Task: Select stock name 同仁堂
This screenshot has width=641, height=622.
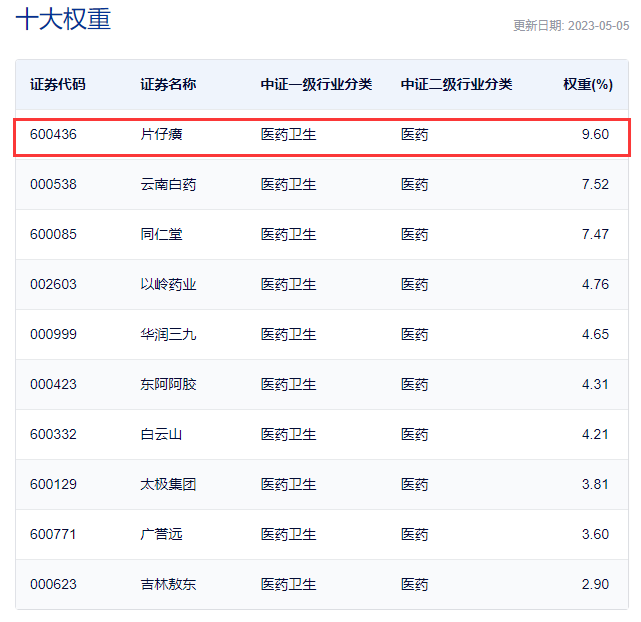Action: tap(161, 234)
